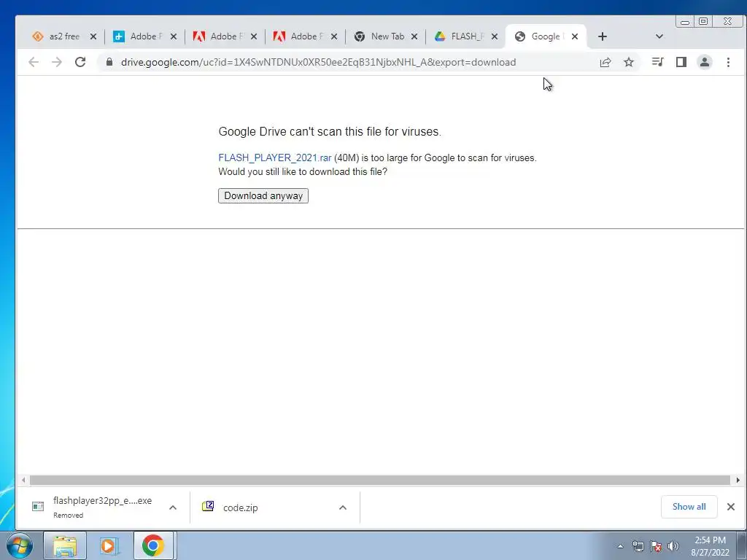This screenshot has width=747, height=560.
Task: Open Windows Media Player from taskbar
Action: (x=108, y=545)
